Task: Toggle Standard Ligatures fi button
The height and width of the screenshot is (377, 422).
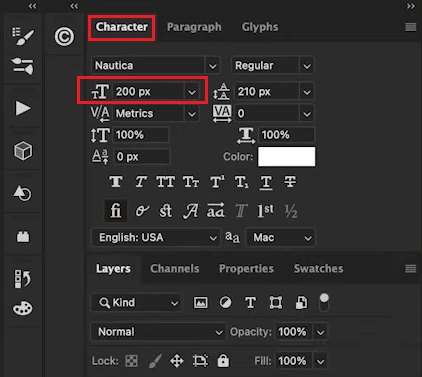Action: pyautogui.click(x=116, y=211)
